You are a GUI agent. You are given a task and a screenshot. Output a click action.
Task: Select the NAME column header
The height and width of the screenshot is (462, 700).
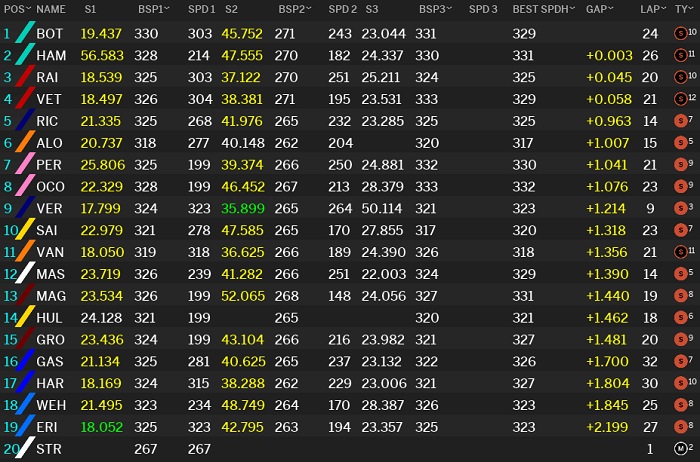click(51, 9)
